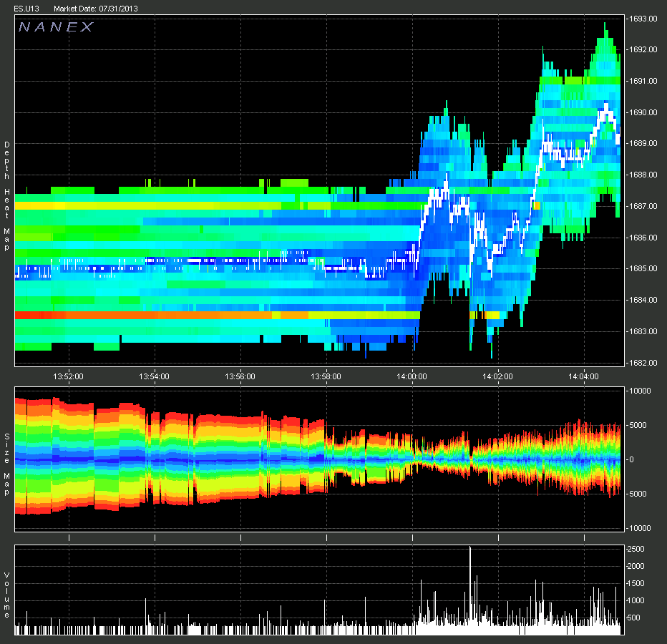Click the 1693.00 price axis label
The image size is (667, 644).
[643, 19]
